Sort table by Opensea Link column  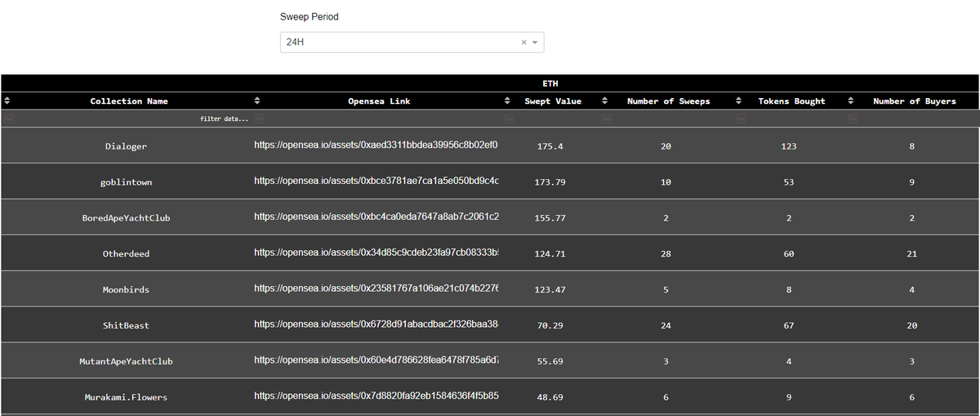click(256, 101)
